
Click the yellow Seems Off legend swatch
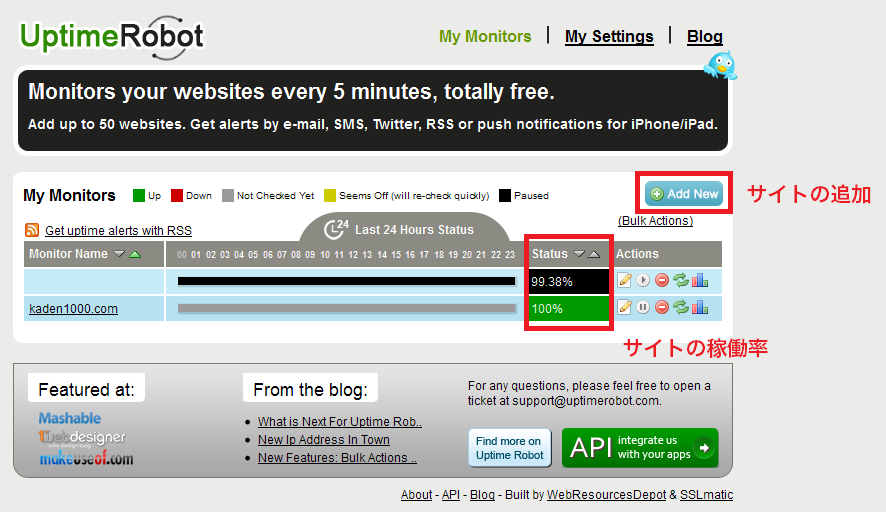tap(330, 196)
